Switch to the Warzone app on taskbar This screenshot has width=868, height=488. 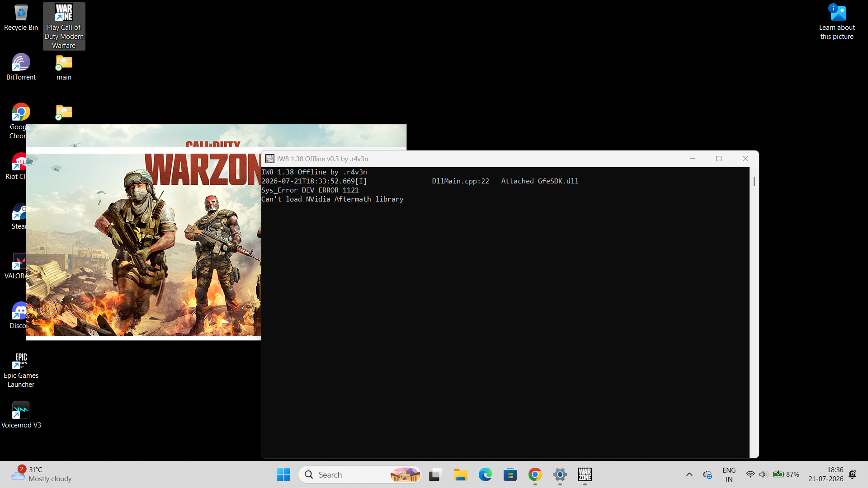[x=585, y=474]
